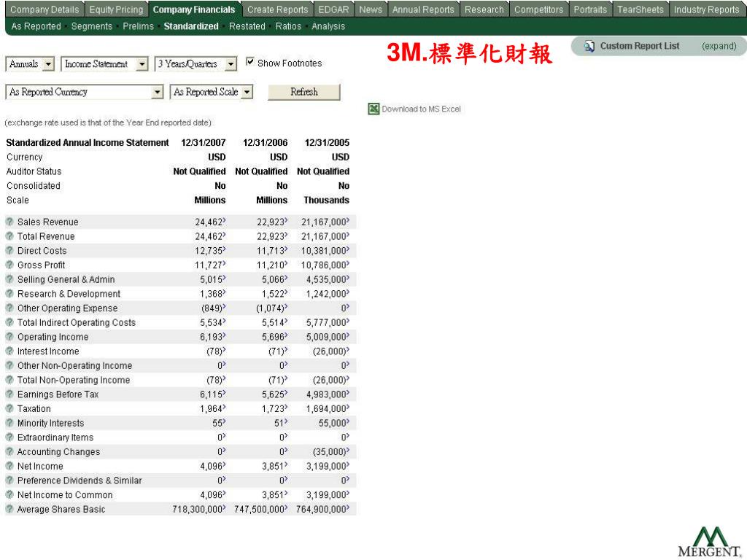The image size is (747, 560).
Task: Click Download to MS Excel link
Action: 421,109
